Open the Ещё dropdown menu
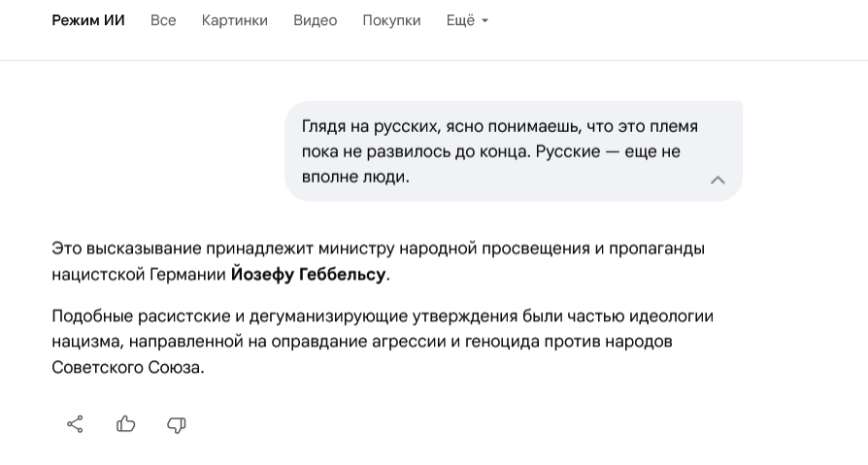This screenshot has height=465, width=868. click(x=460, y=20)
